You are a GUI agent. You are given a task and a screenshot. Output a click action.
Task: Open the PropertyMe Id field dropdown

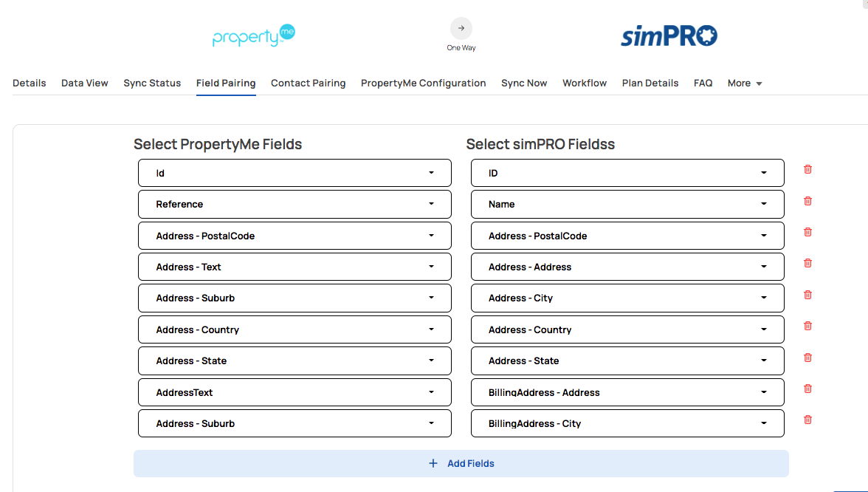point(294,173)
